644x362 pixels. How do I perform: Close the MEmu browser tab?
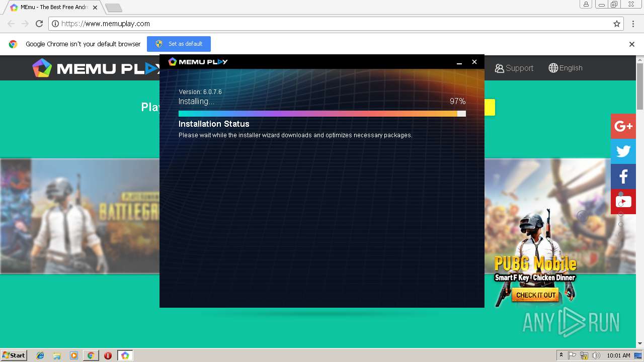click(95, 8)
